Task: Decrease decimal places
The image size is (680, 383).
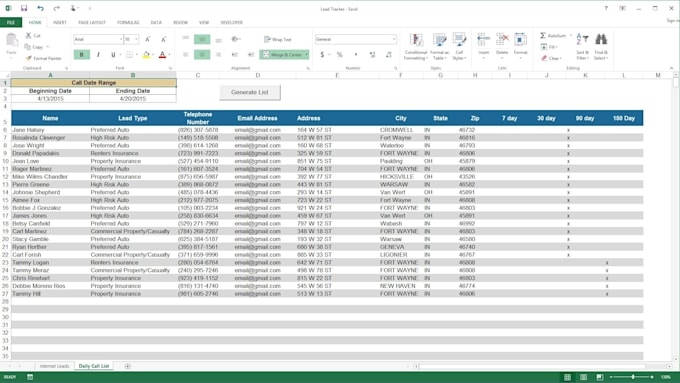Action: click(x=389, y=55)
